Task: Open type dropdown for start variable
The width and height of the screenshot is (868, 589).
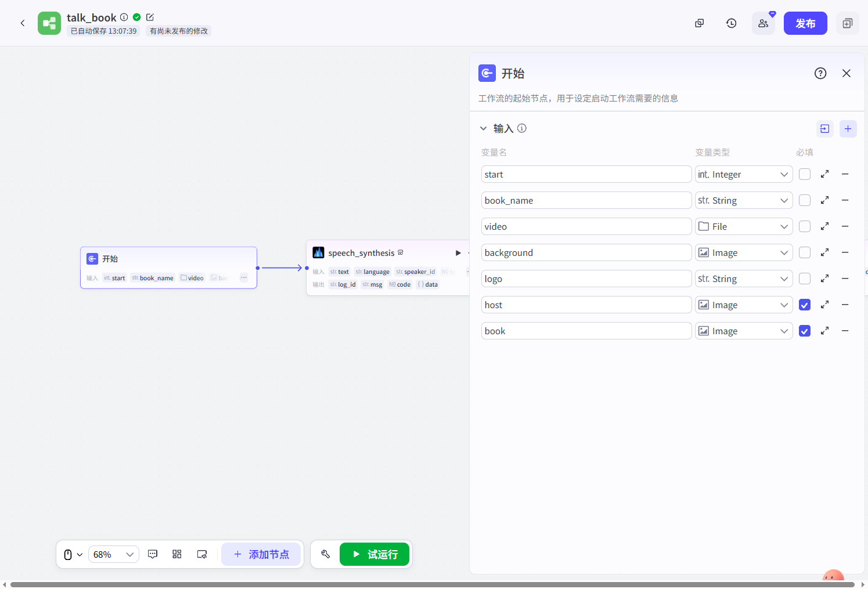Action: click(x=744, y=174)
